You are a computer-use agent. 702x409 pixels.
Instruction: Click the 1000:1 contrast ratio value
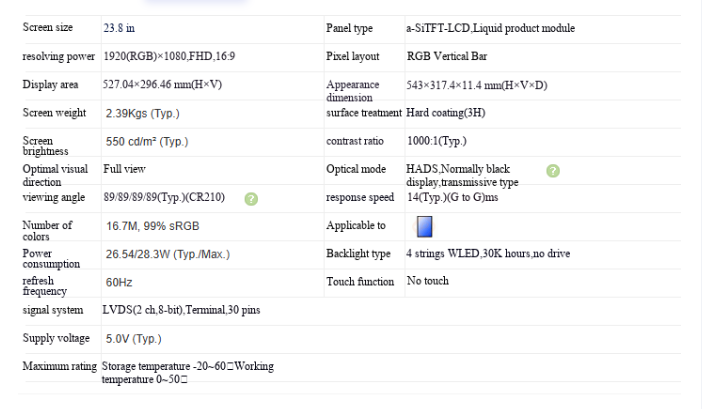(x=437, y=141)
